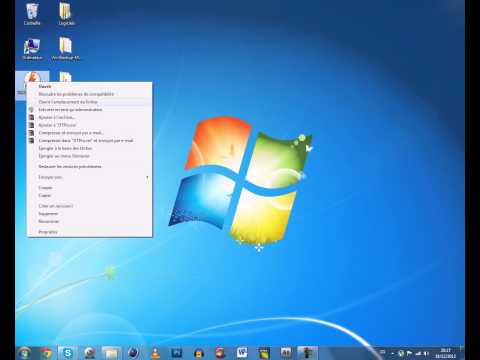Click the blue square icon after VLC
480x360 pixels.
tap(177, 353)
